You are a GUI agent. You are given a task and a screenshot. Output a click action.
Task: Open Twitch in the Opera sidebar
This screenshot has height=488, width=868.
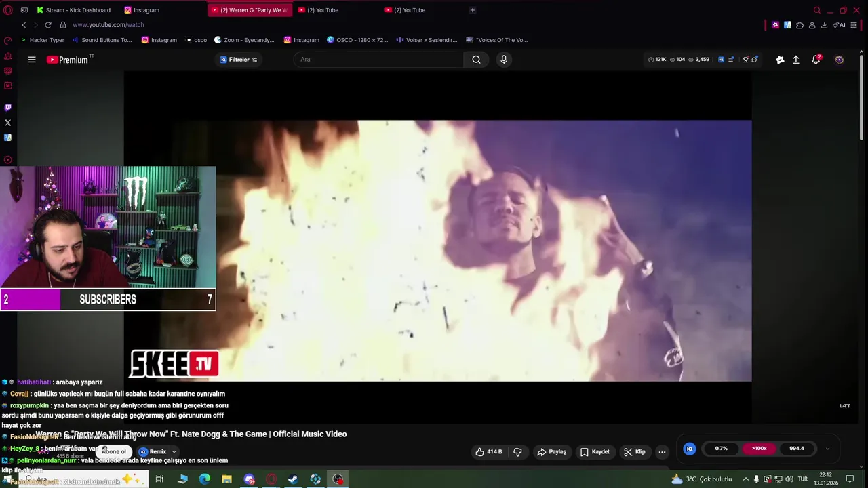pyautogui.click(x=8, y=108)
